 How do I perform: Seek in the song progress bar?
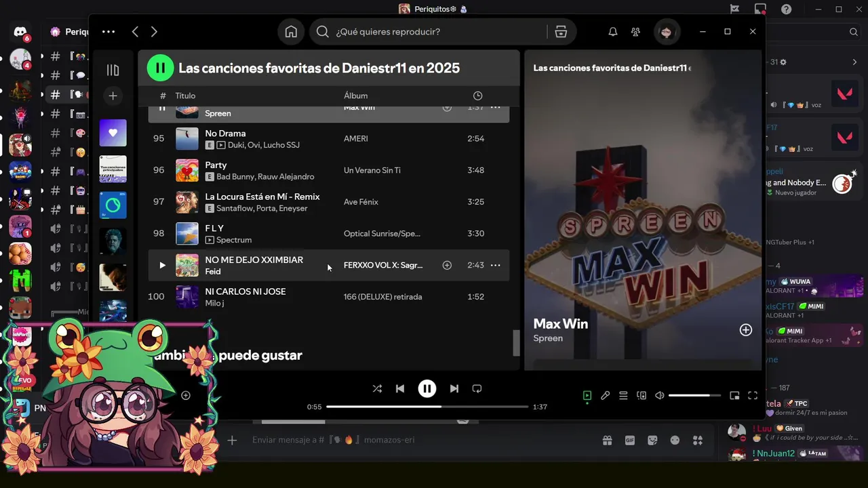click(x=427, y=407)
